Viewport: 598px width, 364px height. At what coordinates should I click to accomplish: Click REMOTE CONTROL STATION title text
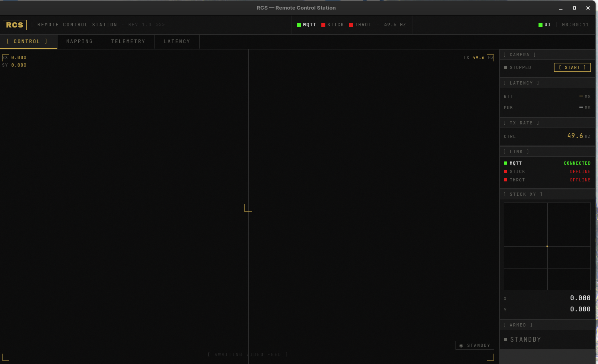77,25
